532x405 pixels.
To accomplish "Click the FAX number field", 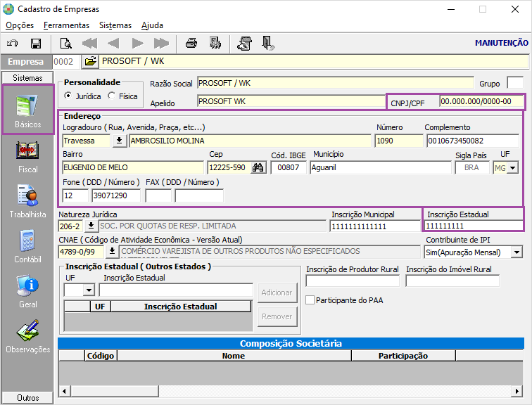I will 199,195.
